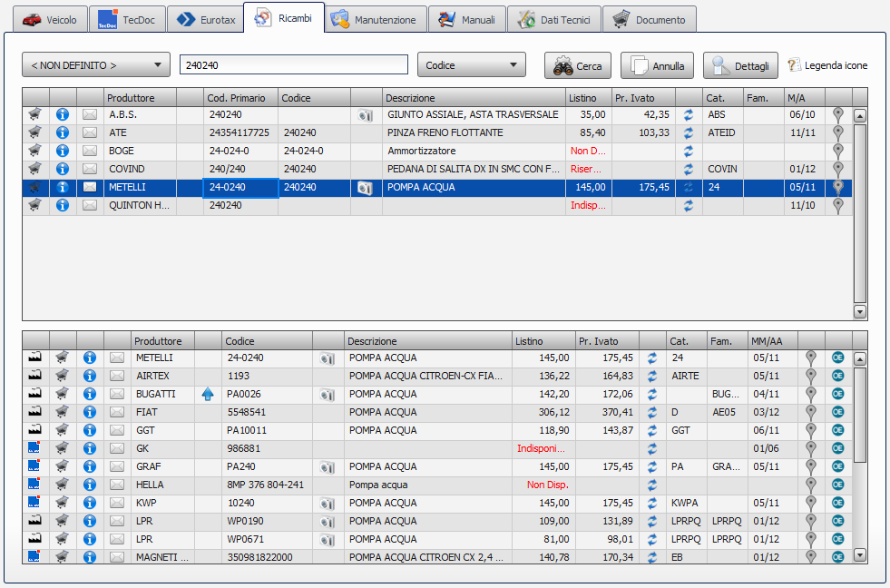Add the FIAT 5548541 pump to cart
The height and width of the screenshot is (588, 890).
(63, 412)
